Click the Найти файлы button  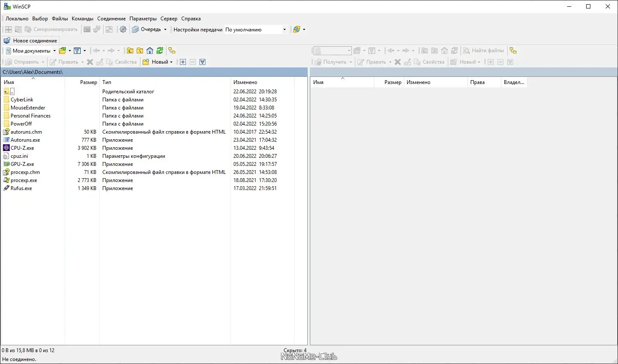[x=483, y=50]
